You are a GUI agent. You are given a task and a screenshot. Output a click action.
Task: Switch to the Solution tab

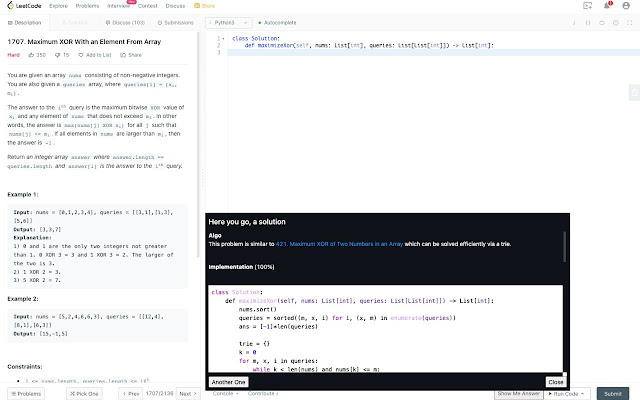(x=74, y=23)
